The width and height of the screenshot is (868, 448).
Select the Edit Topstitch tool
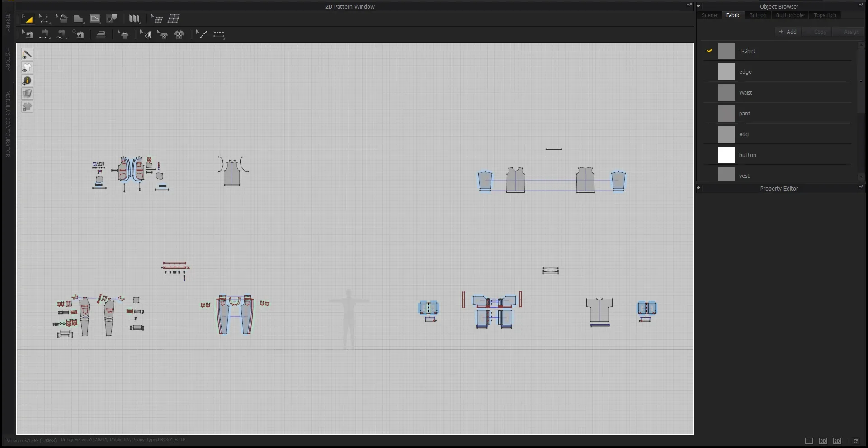[x=202, y=34]
